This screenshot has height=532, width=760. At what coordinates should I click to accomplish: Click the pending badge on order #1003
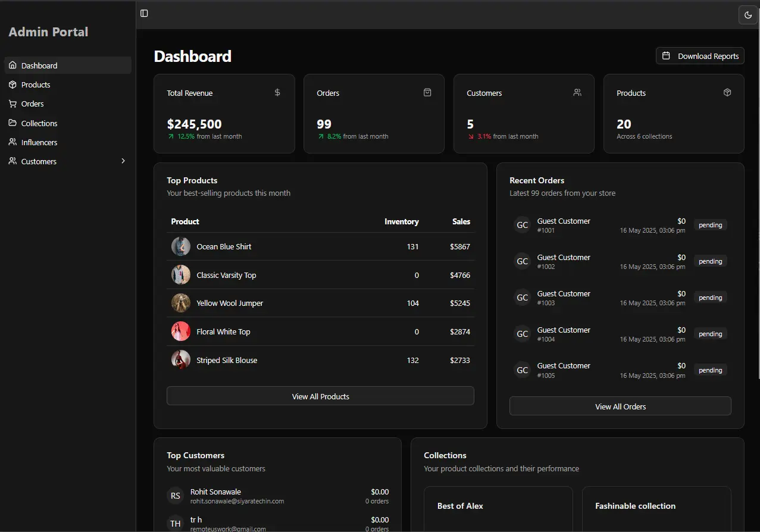click(x=710, y=298)
